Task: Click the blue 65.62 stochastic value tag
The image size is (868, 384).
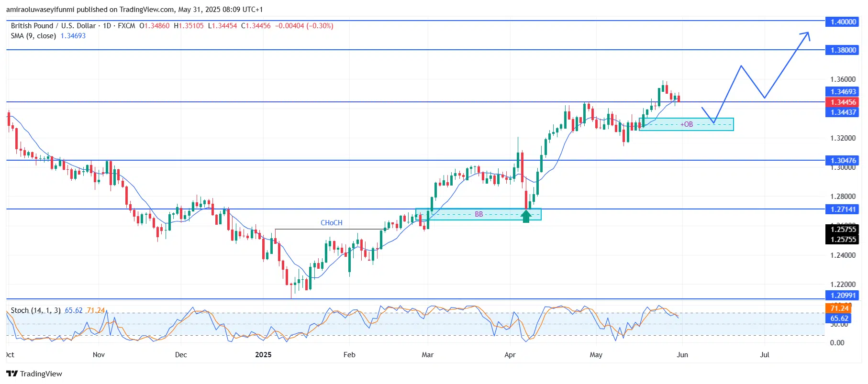Action: tap(838, 318)
